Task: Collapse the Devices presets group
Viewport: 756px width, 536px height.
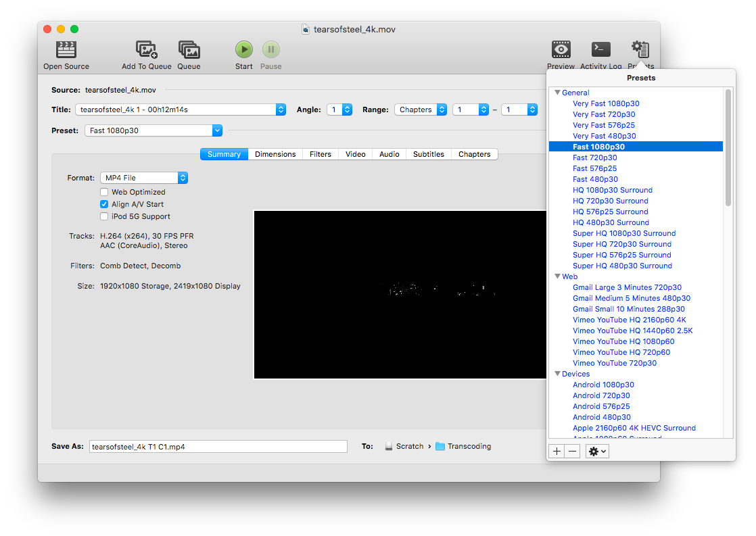Action: tap(557, 374)
